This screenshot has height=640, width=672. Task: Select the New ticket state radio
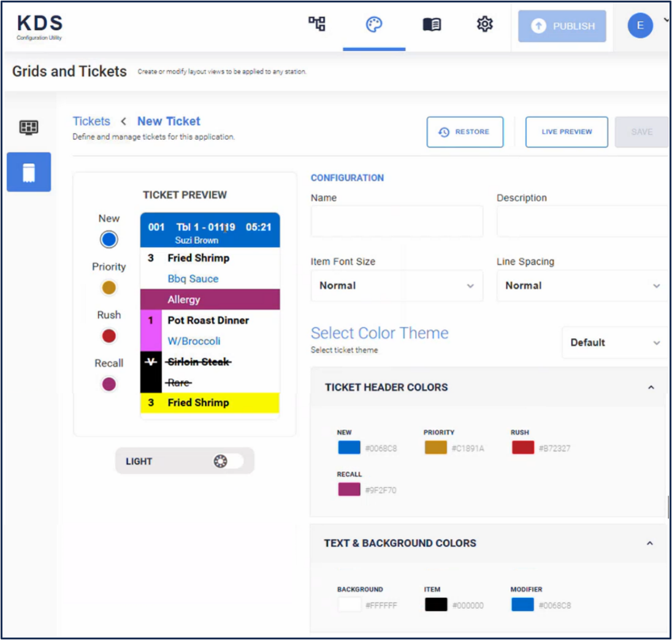point(109,239)
